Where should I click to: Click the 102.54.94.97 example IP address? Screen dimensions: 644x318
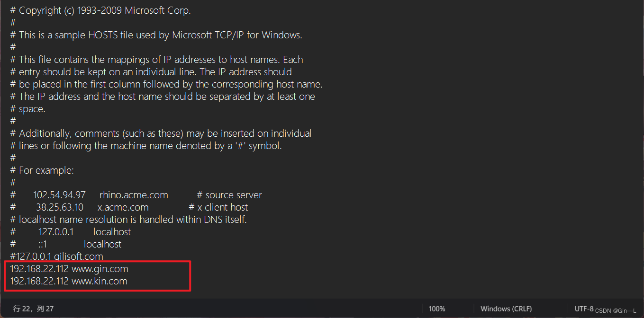(59, 195)
